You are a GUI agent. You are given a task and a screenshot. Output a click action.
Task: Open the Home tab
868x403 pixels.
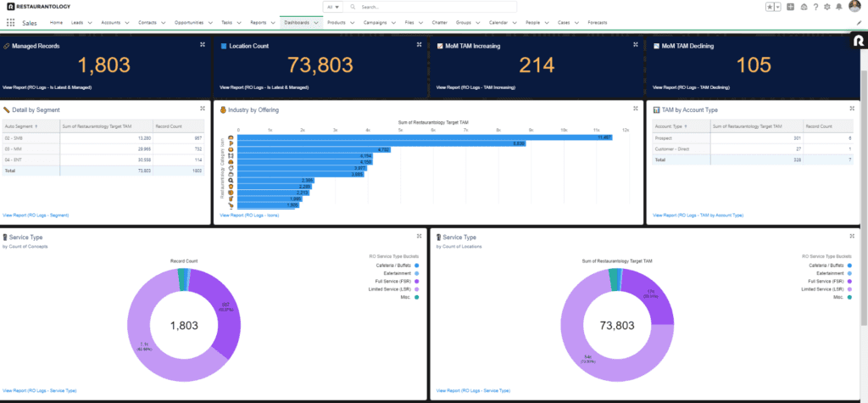56,23
